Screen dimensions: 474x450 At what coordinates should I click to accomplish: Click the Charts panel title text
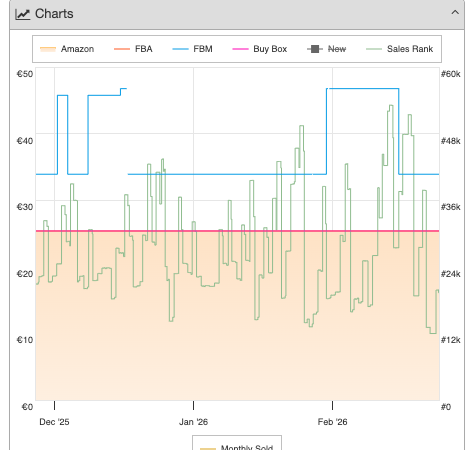pyautogui.click(x=54, y=14)
